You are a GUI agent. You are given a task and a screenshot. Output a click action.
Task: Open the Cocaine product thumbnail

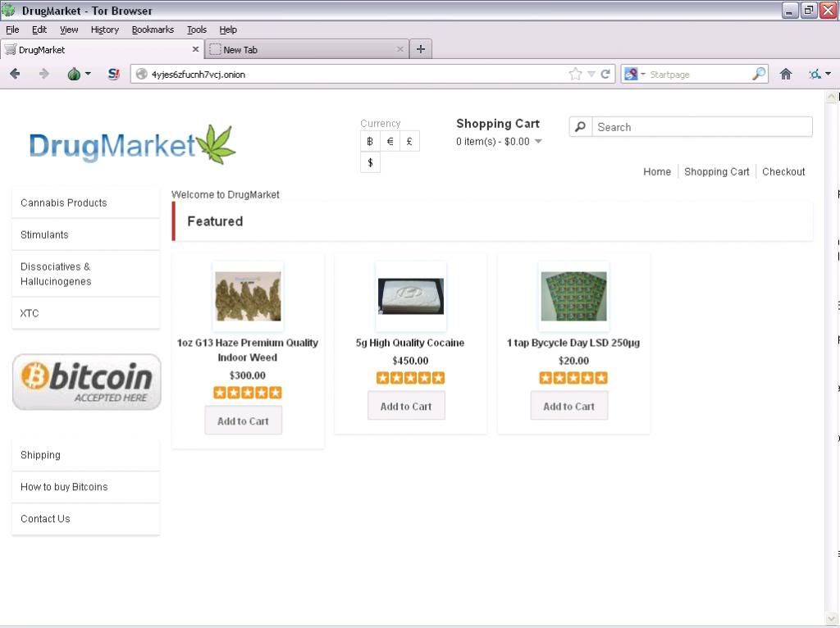(x=411, y=297)
